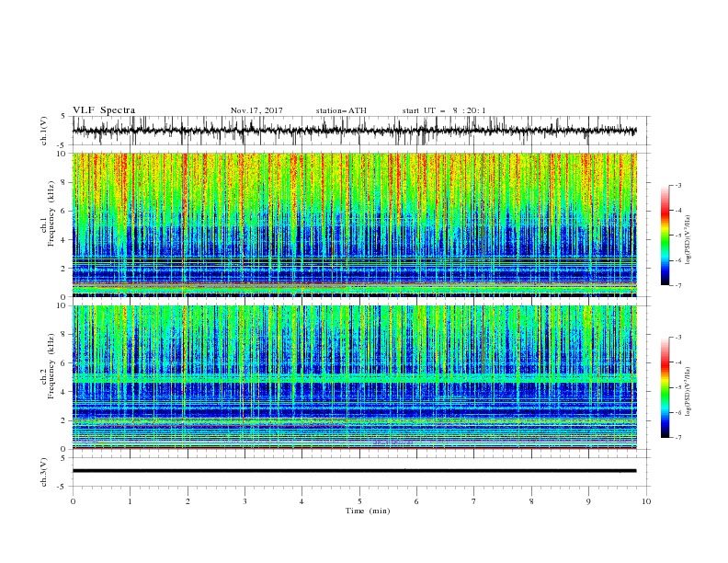Click the "2" tick label on time axis

[x=188, y=501]
